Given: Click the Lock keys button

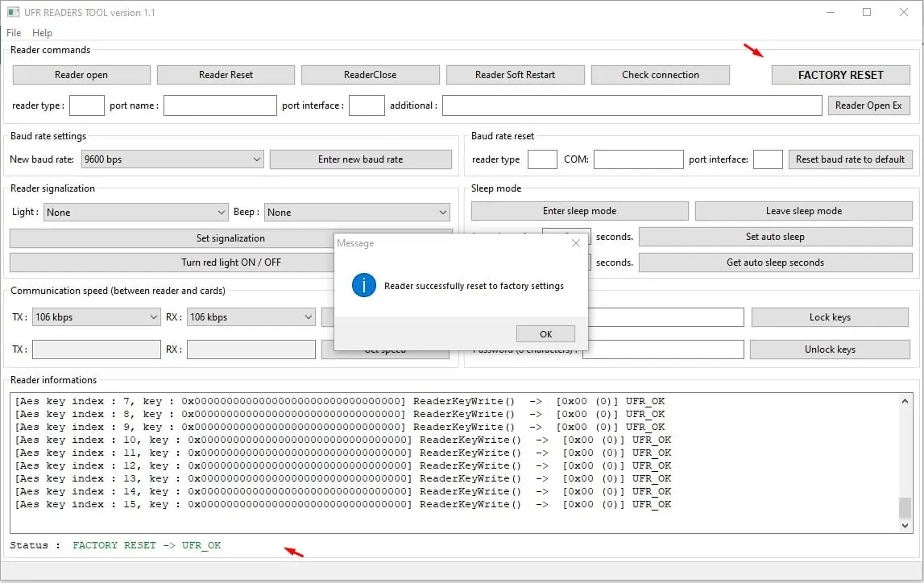Looking at the screenshot, I should 830,317.
